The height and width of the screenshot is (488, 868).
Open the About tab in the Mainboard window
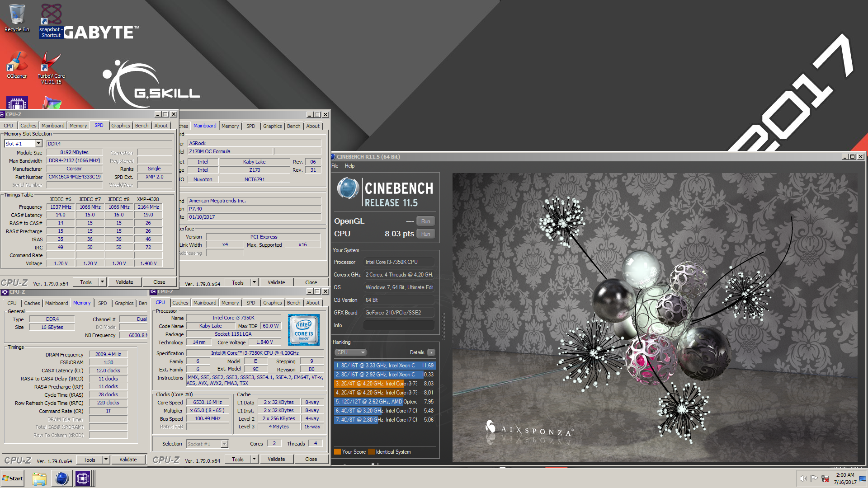(x=313, y=126)
